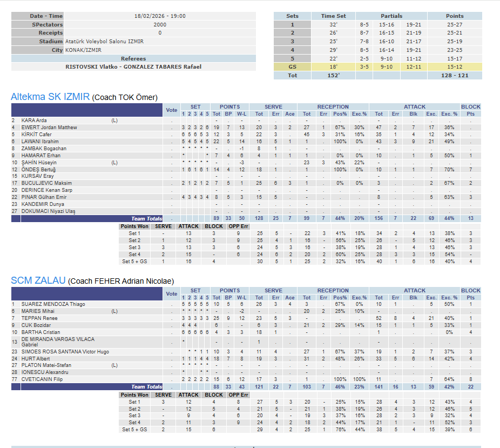Click Team Totals row for SCM Zalau

coord(246,386)
